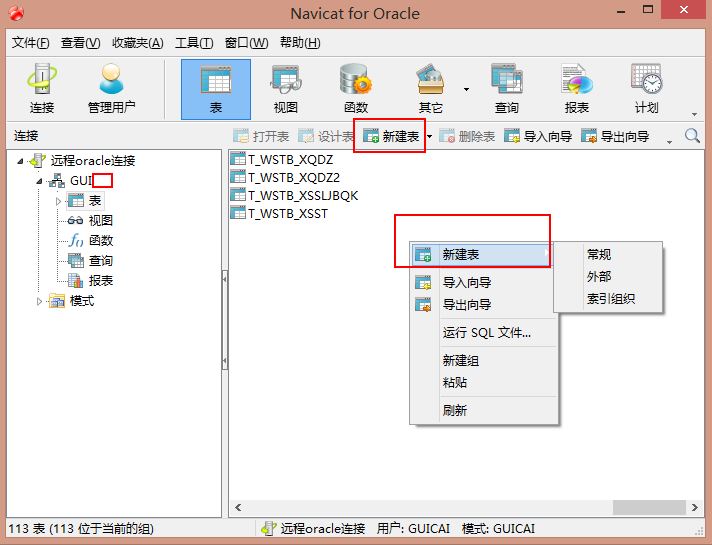Open the 函数 functions section
The image size is (712, 545).
(356, 89)
